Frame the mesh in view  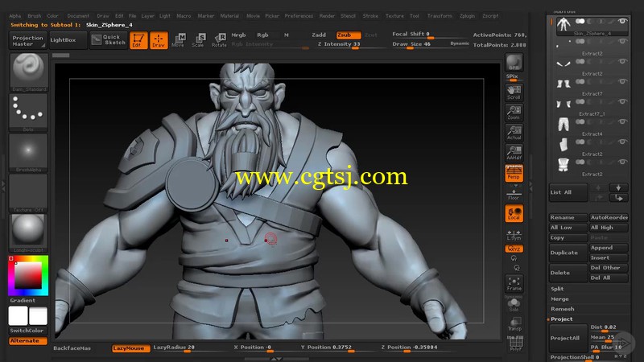pos(514,284)
